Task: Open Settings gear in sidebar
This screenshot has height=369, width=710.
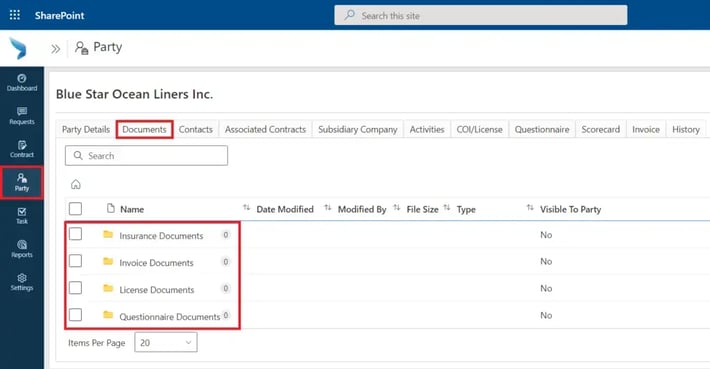Action: tap(22, 282)
